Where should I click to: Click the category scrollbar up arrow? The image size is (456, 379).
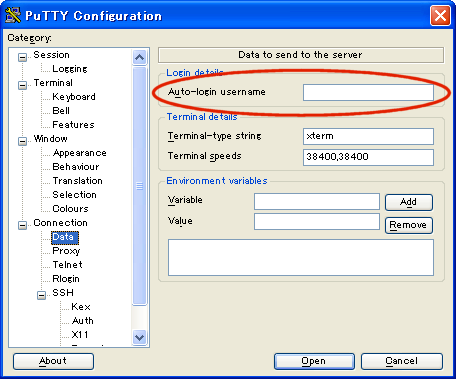[139, 57]
